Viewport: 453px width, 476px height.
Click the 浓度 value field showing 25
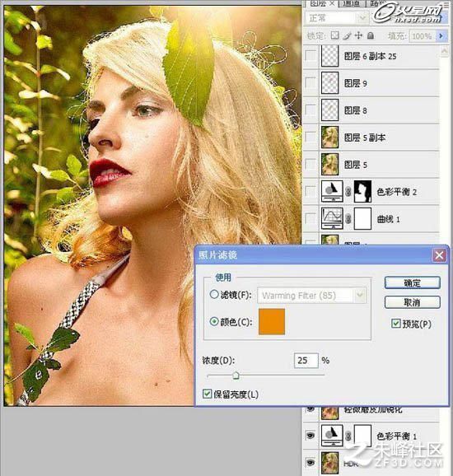coord(306,361)
